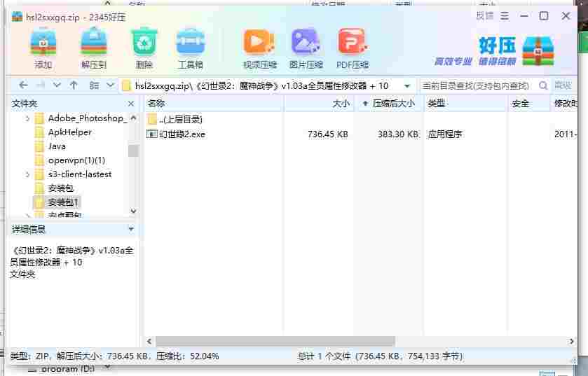Click the 736.45 KB size cell

coord(328,134)
